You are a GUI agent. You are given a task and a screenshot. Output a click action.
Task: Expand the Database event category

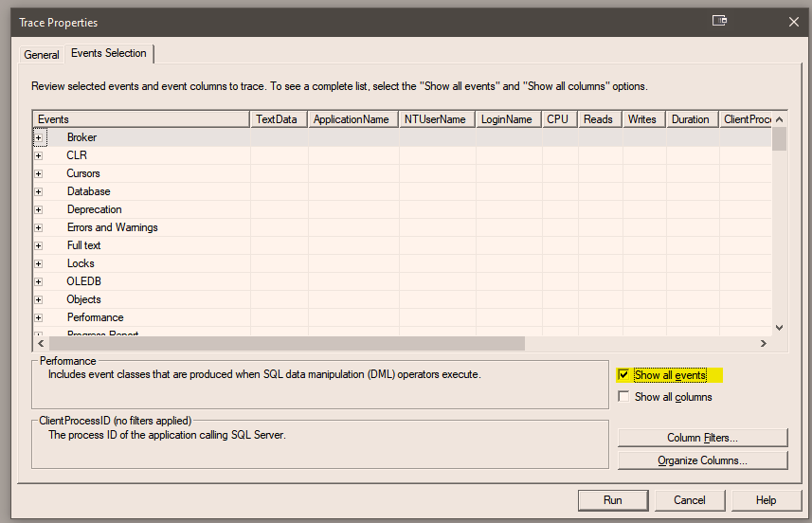point(38,192)
